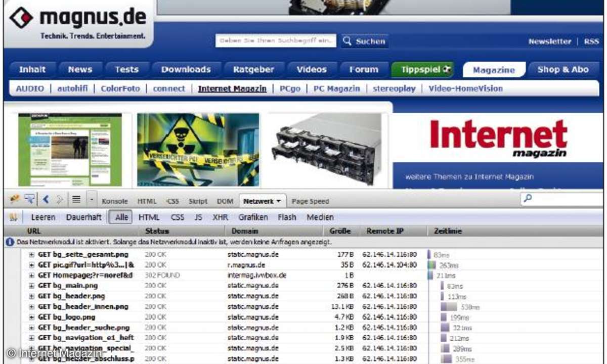Go forward with the grey right arrow
This screenshot has width=607, height=364.
(x=60, y=200)
